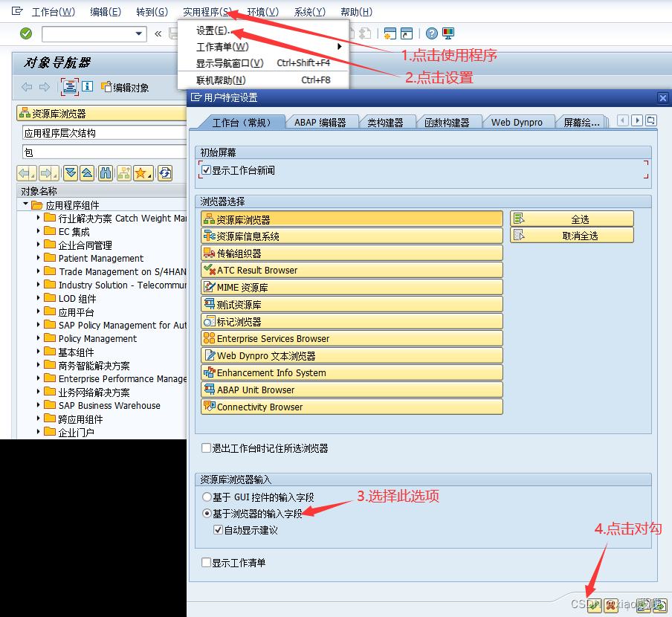
Task: Click the blue information icon in navigator toolbar
Action: coord(88,86)
